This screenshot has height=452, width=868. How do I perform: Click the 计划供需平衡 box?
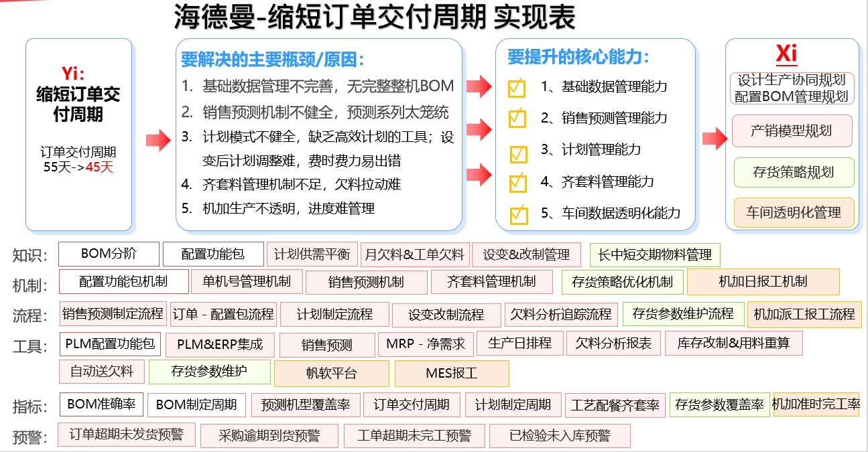point(312,254)
